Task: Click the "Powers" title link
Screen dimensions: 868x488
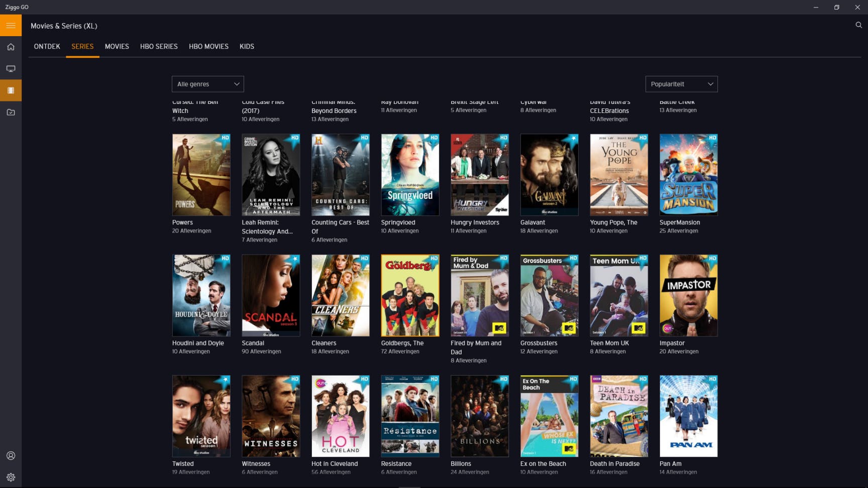Action: pyautogui.click(x=182, y=222)
